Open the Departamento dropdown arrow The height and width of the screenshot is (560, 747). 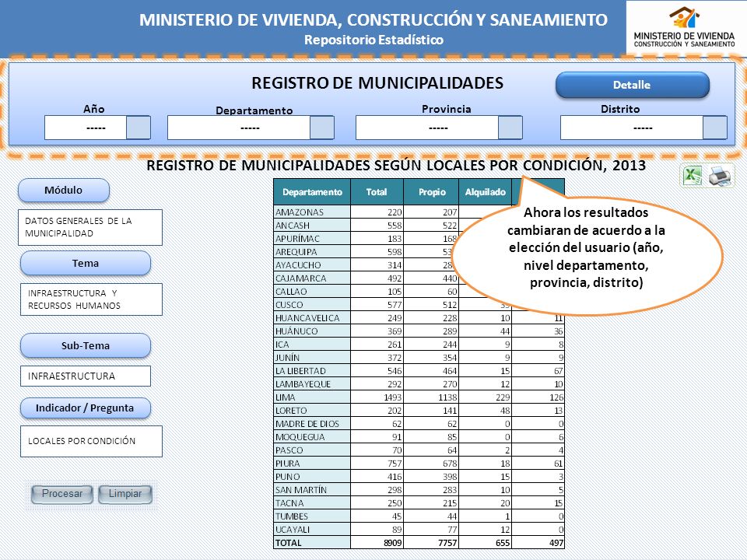pos(322,128)
